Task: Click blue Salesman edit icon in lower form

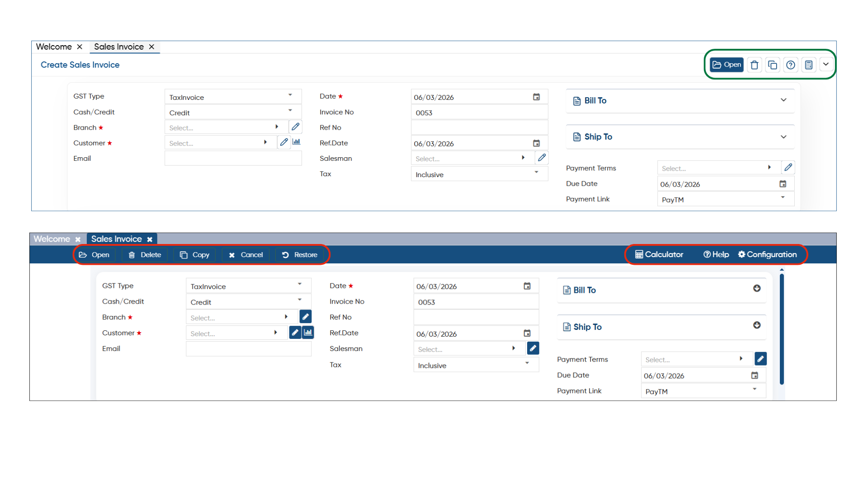Action: (x=533, y=348)
